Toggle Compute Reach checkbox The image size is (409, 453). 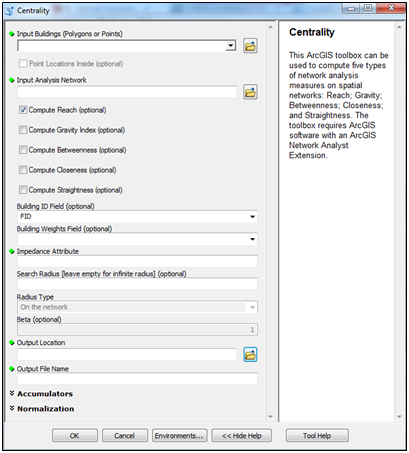pyautogui.click(x=23, y=110)
